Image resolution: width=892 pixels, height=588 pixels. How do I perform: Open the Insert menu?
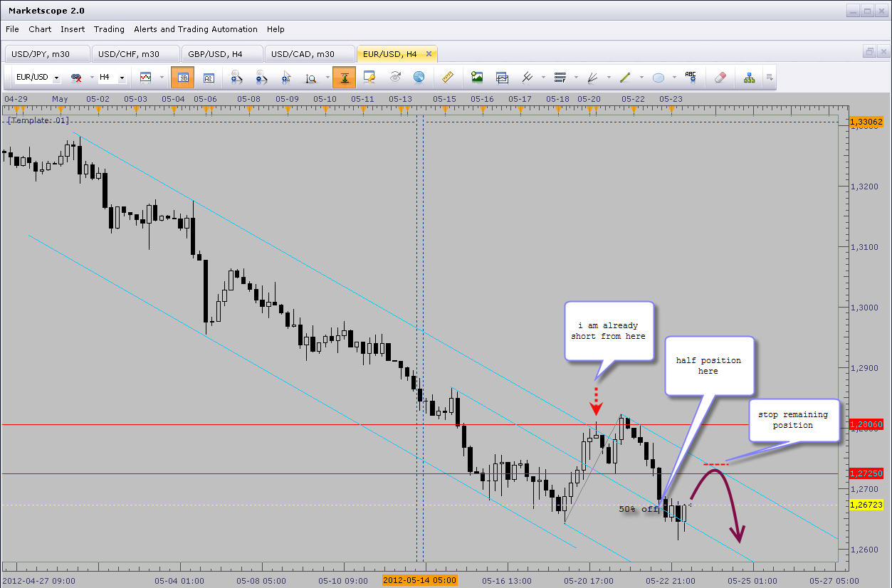[73, 29]
